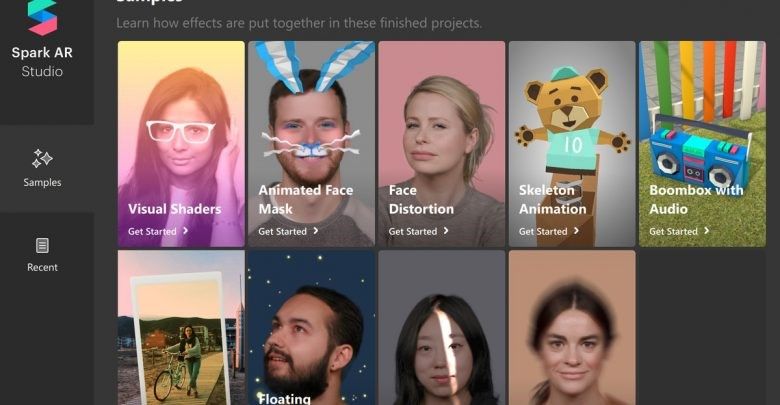Click Get Started under Animated Face Mask
Viewport: 780px width, 405px height.
pos(283,231)
